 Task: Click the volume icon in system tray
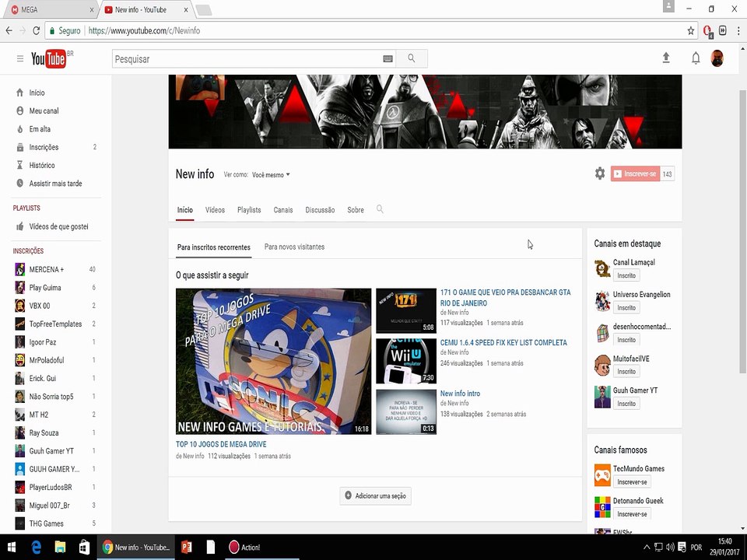coord(670,547)
